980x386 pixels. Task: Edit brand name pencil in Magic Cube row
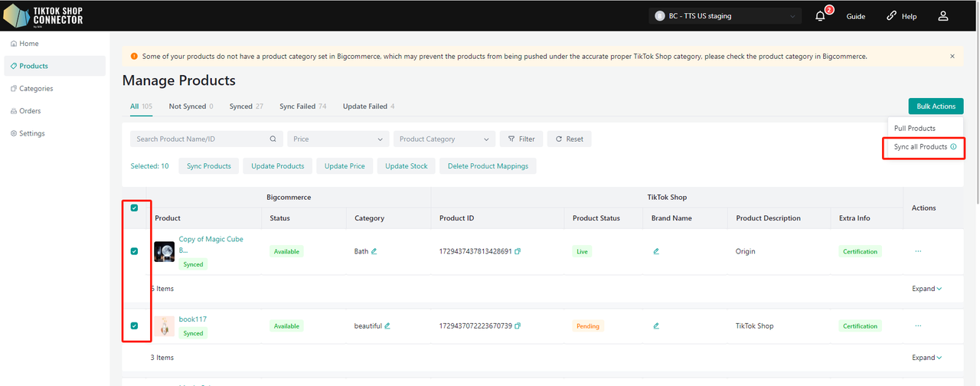656,251
